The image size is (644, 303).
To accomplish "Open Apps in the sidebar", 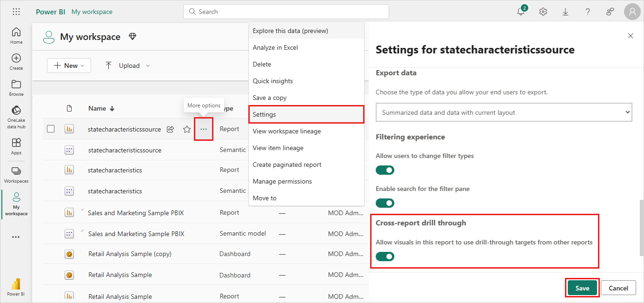I will tap(16, 146).
